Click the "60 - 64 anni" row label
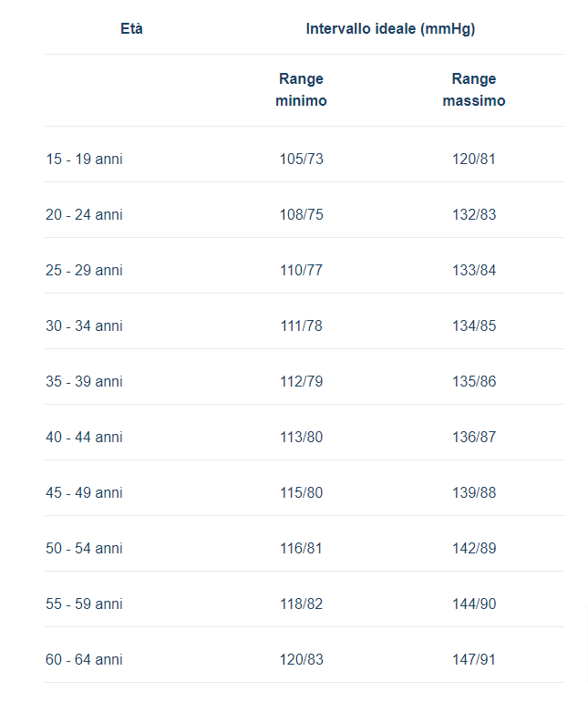The width and height of the screenshot is (588, 702). [84, 660]
